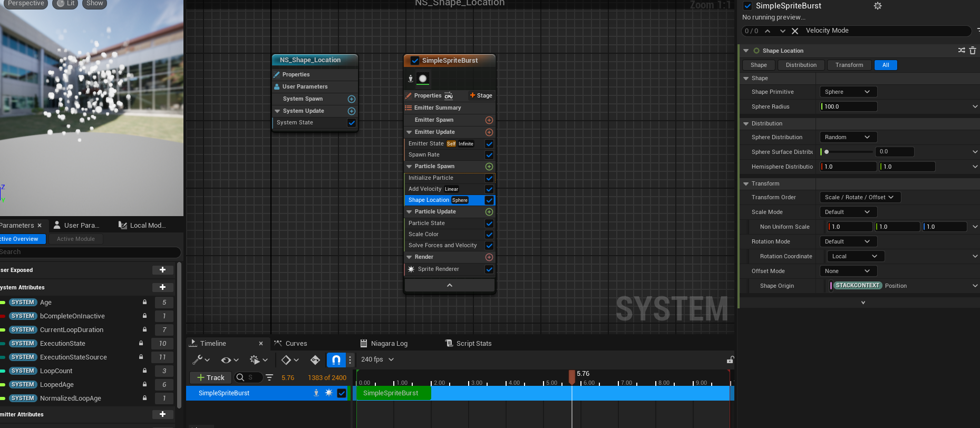
Task: Click the isolate icon on SimpleSpriteBurst track
Action: [316, 393]
